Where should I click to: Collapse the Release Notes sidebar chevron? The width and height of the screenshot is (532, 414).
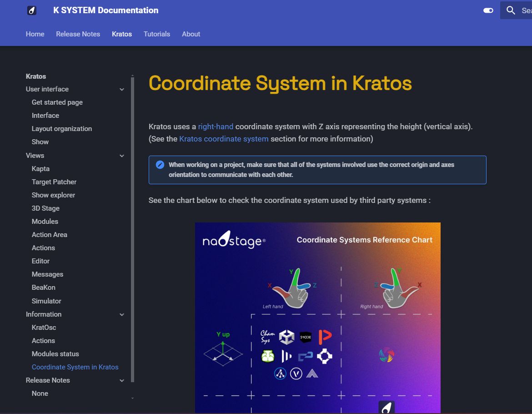point(121,381)
